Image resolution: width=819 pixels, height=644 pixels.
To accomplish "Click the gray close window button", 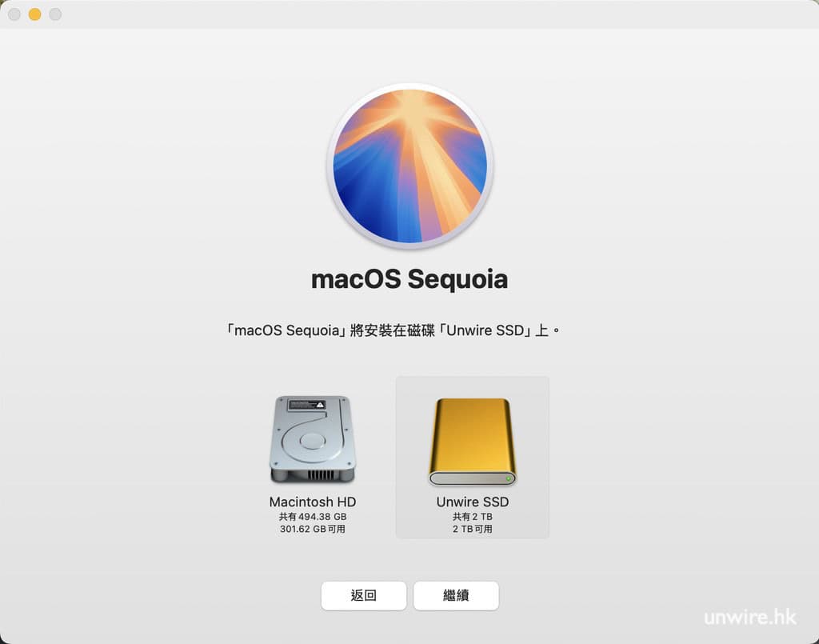I will point(14,14).
